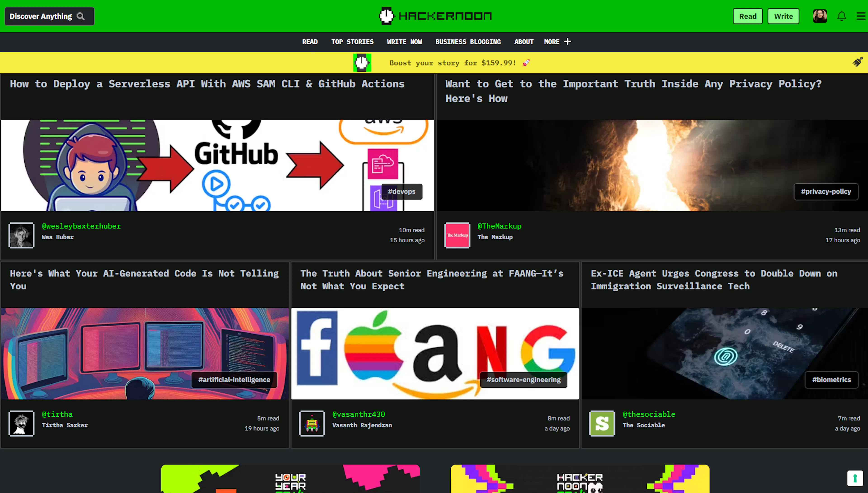Open the Read navigation item
Viewport: 868px width, 493px height.
(x=310, y=42)
